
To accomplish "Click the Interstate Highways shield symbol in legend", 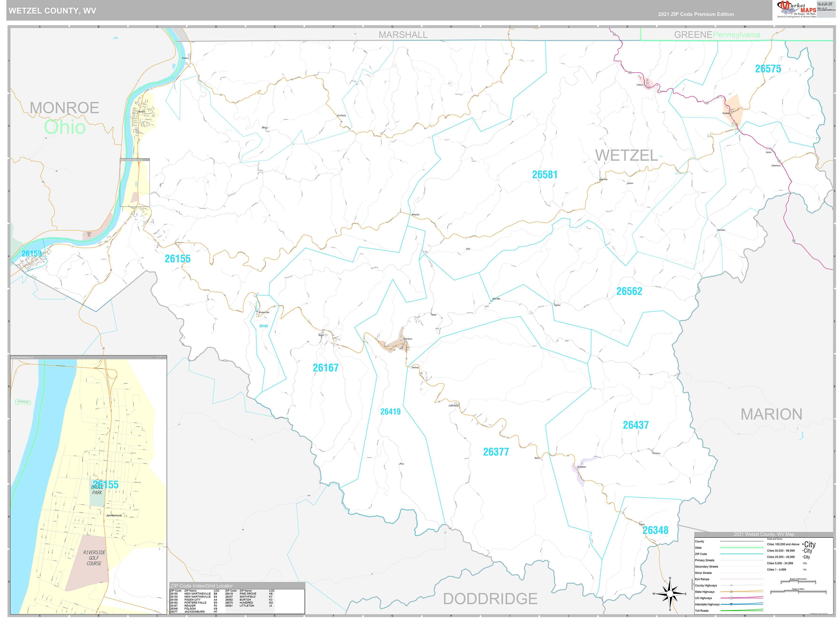I will [x=731, y=604].
